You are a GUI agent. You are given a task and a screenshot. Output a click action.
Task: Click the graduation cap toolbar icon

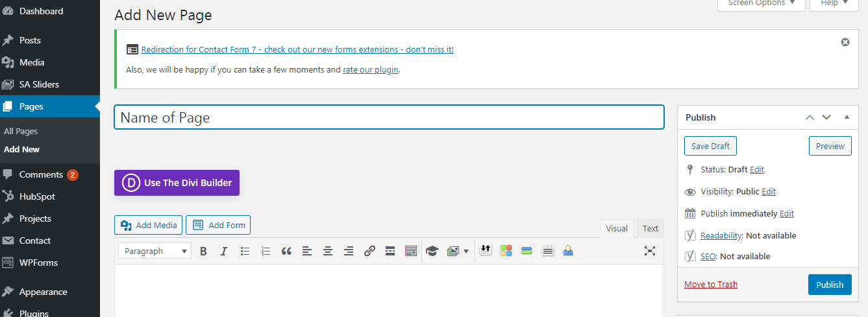tap(432, 251)
